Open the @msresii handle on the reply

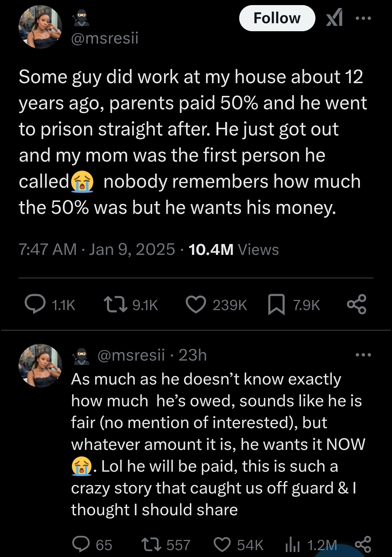pyautogui.click(x=131, y=355)
